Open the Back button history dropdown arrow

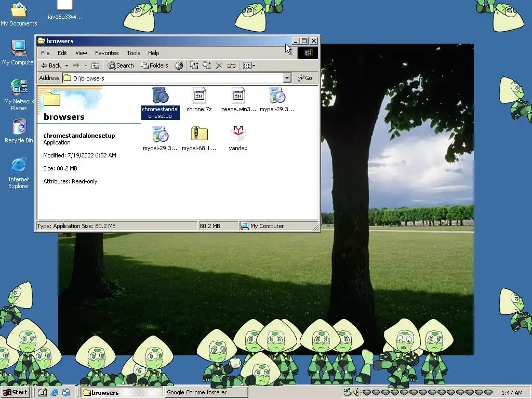67,65
